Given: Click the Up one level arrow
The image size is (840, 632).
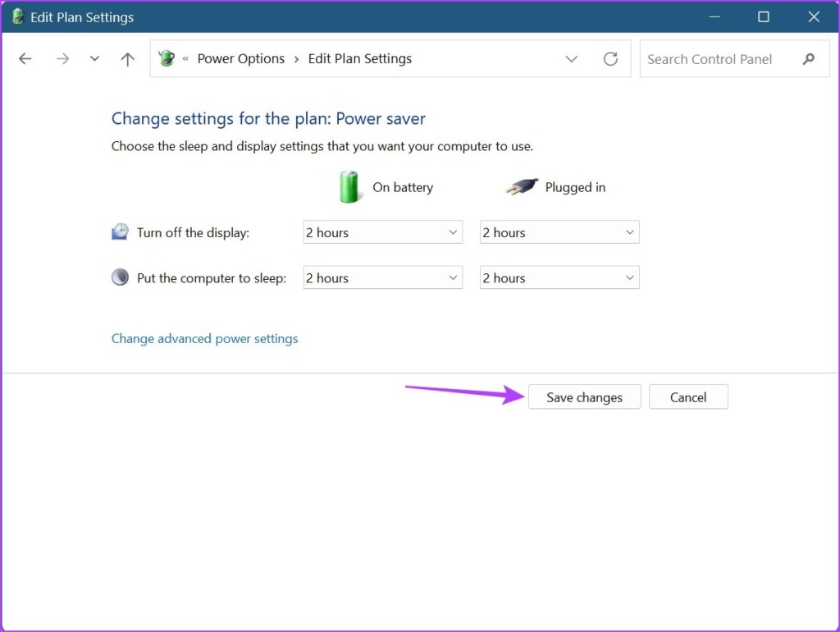Looking at the screenshot, I should click(126, 58).
